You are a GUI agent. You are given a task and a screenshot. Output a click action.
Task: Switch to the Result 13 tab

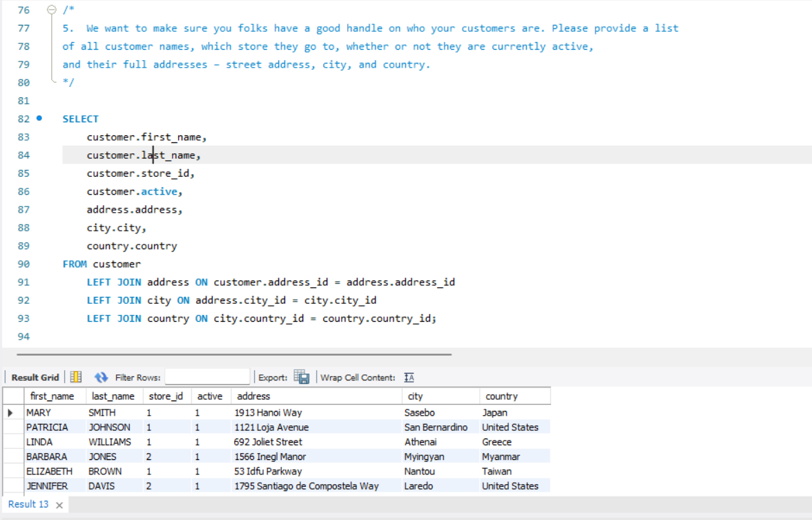(28, 504)
